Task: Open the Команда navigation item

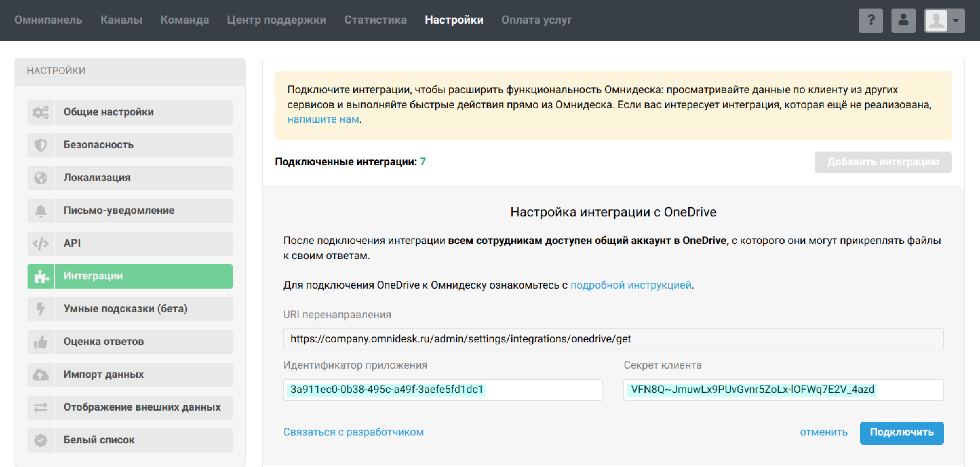Action: click(185, 20)
